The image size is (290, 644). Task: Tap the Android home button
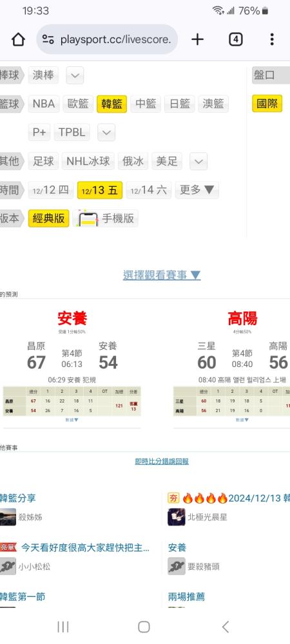144,627
